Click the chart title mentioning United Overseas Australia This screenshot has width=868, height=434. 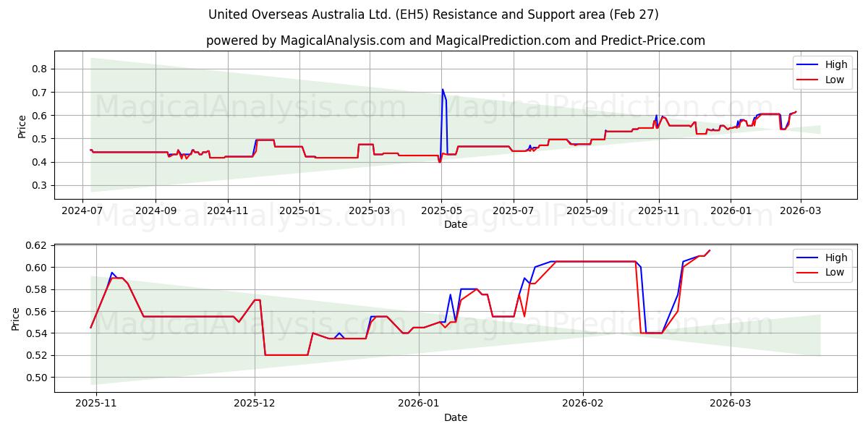click(x=433, y=14)
